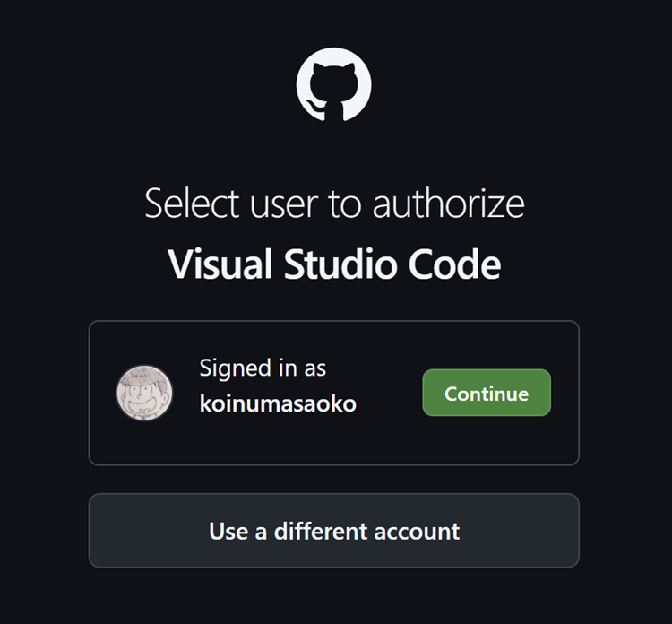Click the GitHub Octocat logo
The width and height of the screenshot is (672, 624).
(334, 84)
